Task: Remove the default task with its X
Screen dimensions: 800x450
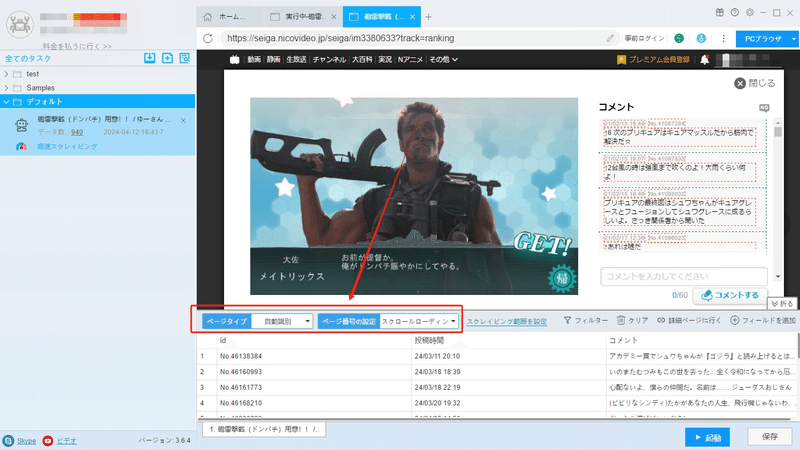Action: coord(183,120)
